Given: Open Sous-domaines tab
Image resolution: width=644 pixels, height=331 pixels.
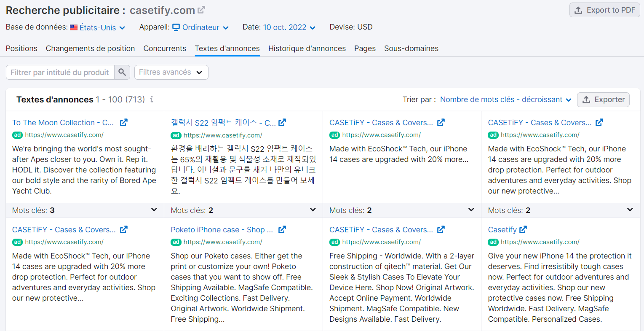Looking at the screenshot, I should point(411,48).
